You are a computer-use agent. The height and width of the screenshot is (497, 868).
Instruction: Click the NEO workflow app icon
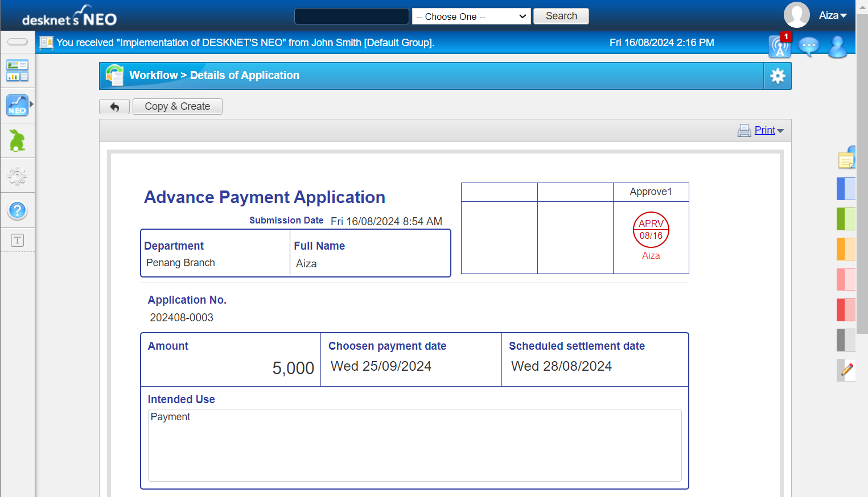pos(17,106)
